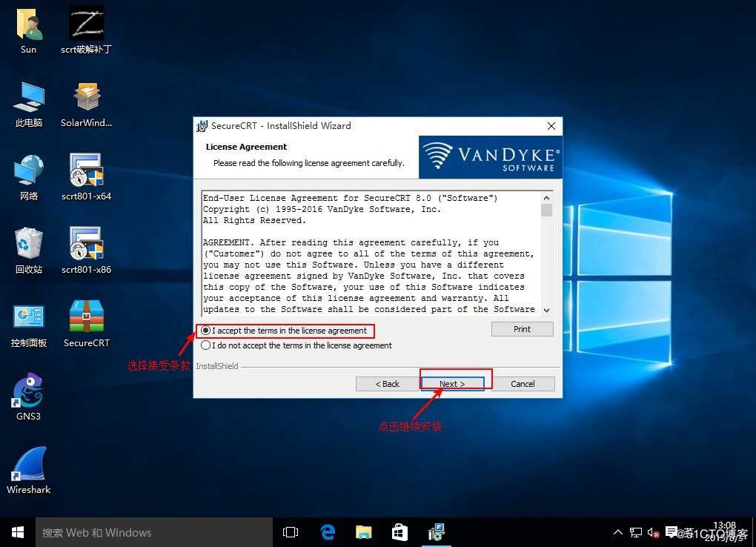This screenshot has width=756, height=547.
Task: Select the scrt801-x86 installer icon
Action: pyautogui.click(x=86, y=251)
